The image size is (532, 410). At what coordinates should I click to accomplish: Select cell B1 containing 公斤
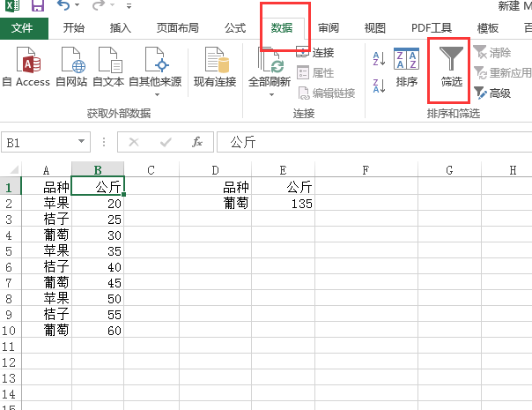98,186
